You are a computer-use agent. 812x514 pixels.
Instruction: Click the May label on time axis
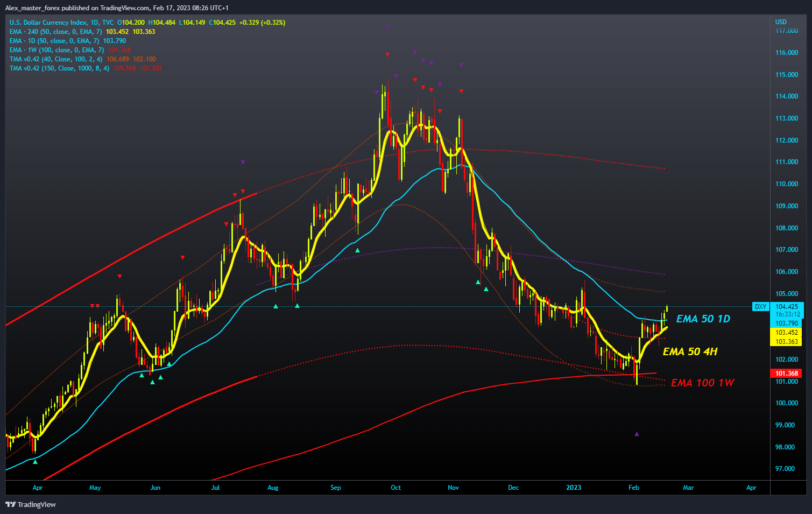click(x=95, y=488)
